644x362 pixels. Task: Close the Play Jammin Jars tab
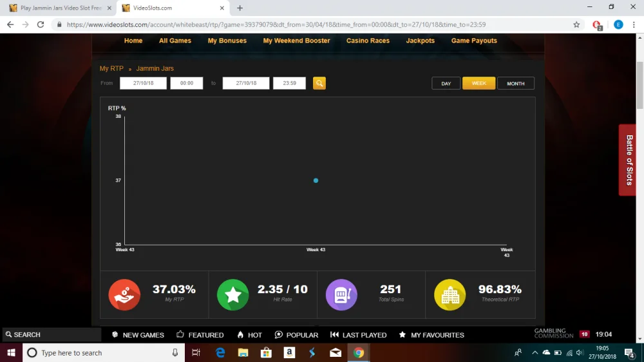(109, 8)
